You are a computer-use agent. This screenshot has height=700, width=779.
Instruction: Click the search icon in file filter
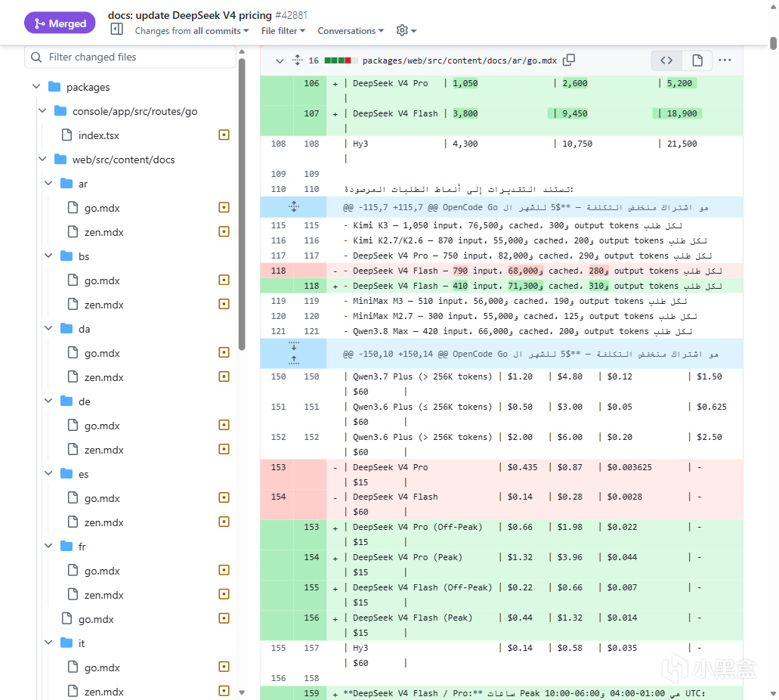(x=36, y=57)
